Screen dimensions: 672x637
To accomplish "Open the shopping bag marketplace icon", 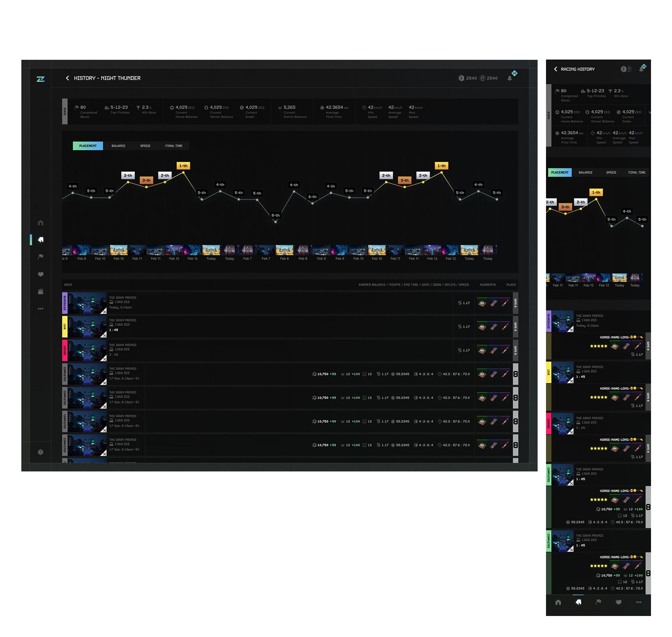I will click(41, 291).
